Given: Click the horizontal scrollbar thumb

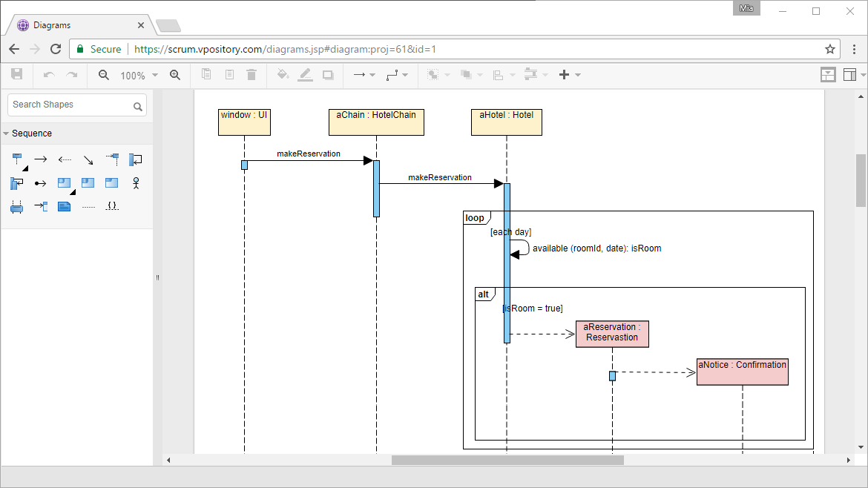Looking at the screenshot, I should (507, 461).
